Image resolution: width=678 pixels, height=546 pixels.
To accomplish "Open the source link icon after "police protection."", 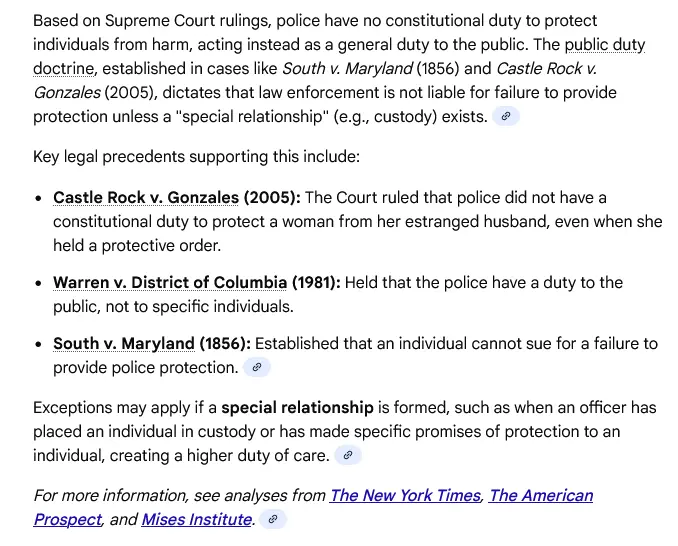I will [257, 368].
